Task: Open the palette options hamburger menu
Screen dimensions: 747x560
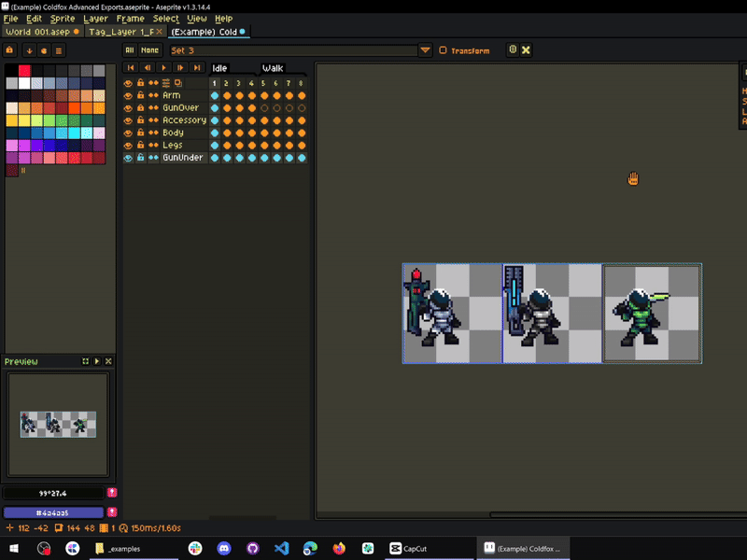Action: point(58,50)
